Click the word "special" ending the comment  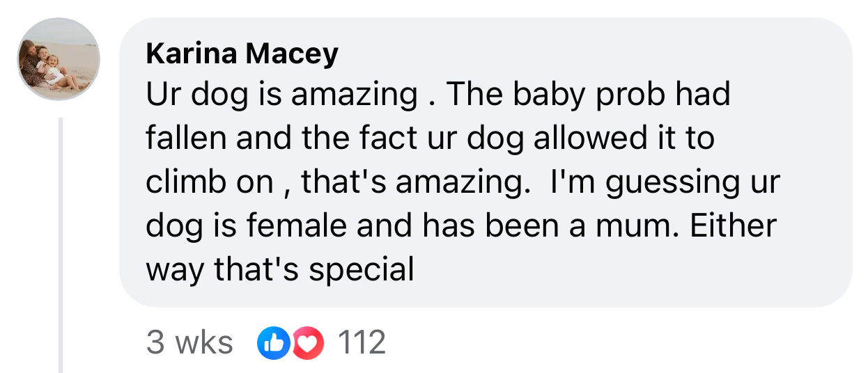point(362,269)
